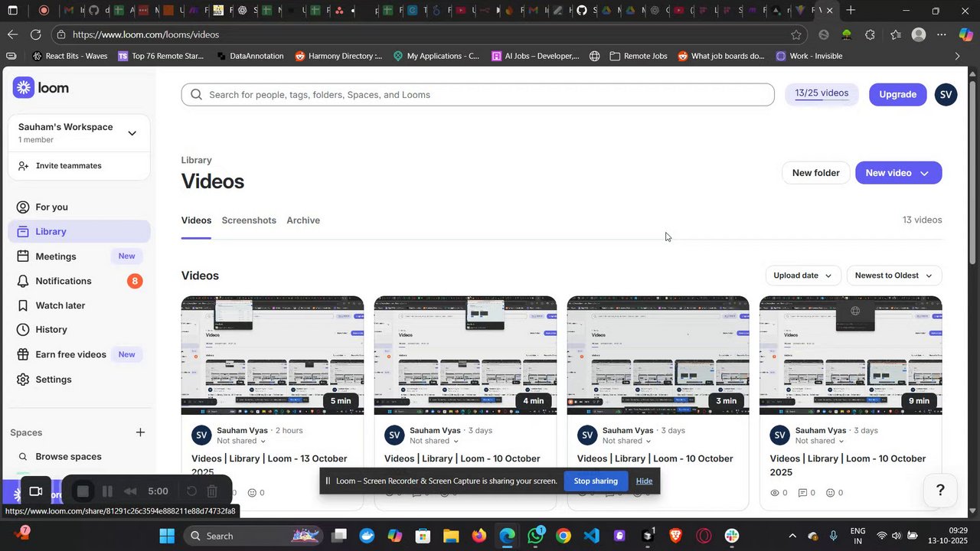Show hidden system tray icons
The image size is (980, 551).
[x=792, y=536]
